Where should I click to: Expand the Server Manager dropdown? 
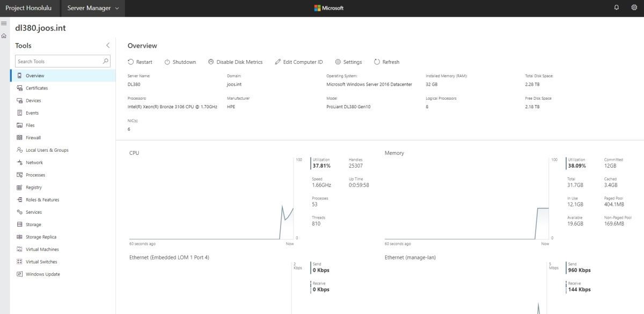click(92, 8)
